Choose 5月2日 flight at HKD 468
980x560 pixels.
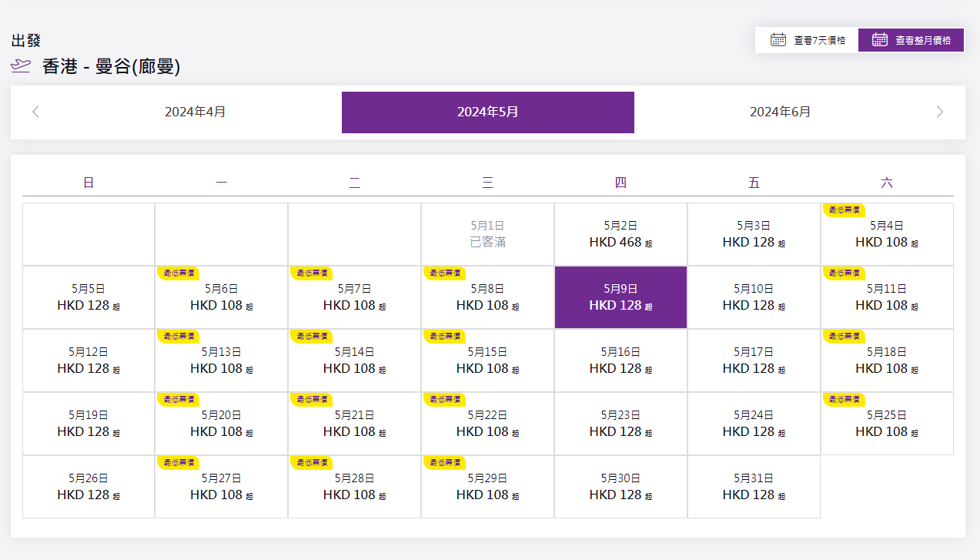click(x=620, y=234)
